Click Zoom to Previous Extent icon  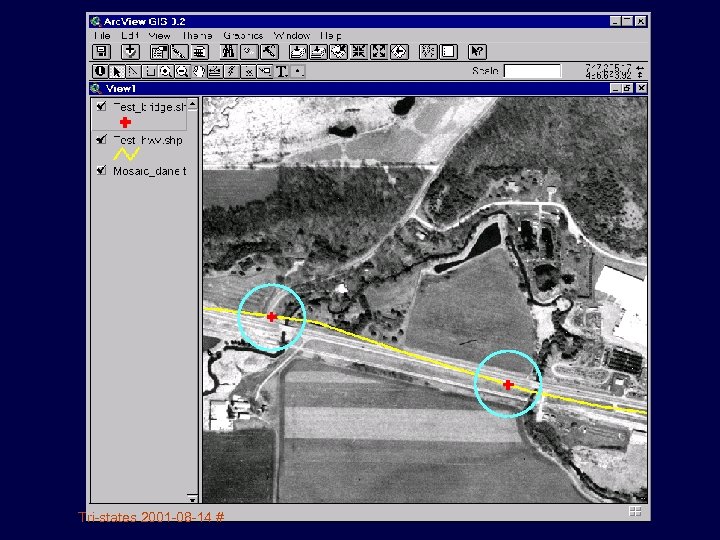399,52
